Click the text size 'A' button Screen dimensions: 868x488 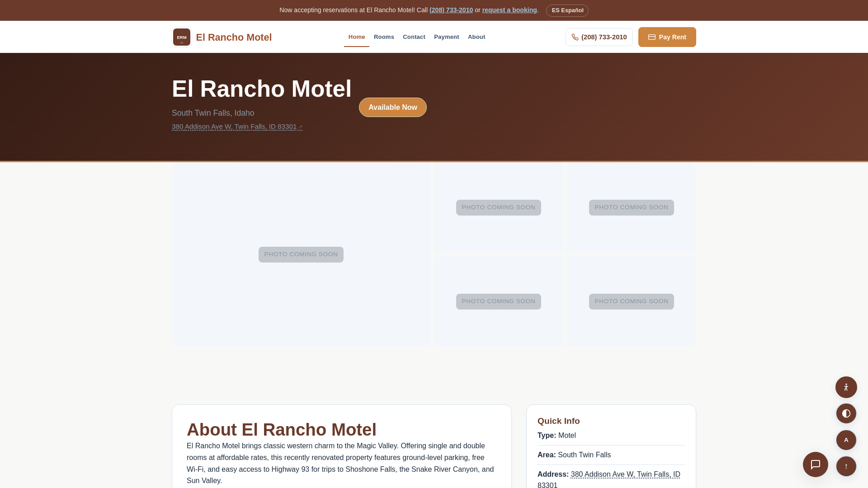(x=846, y=440)
